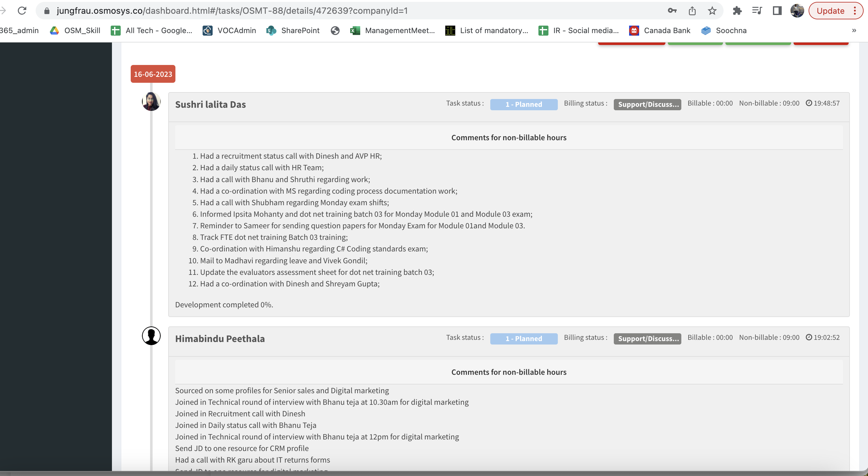Click Sushri's 1 - Planned status badge
Viewport: 868px width, 476px height.
[x=523, y=104]
